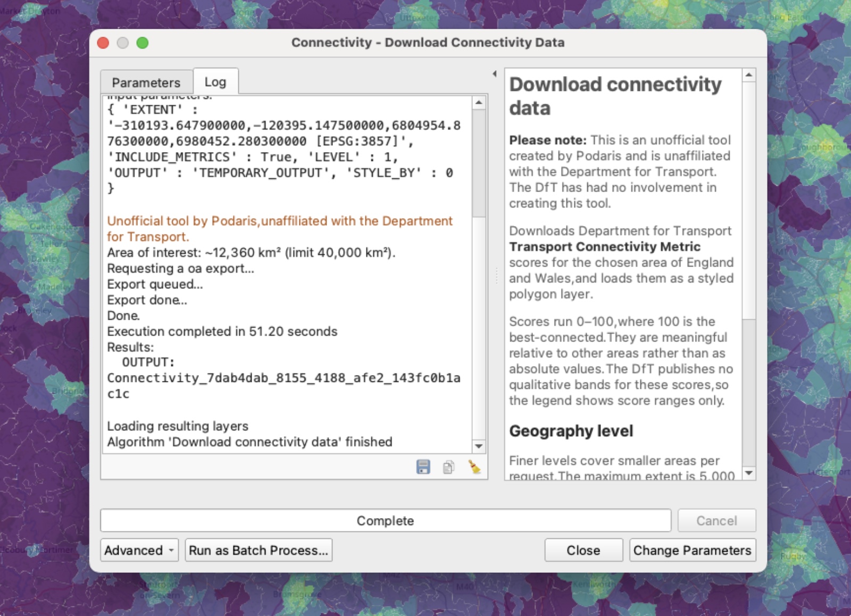Click the 'OUTPUT:' results label
This screenshot has height=616, width=851.
coord(148,362)
